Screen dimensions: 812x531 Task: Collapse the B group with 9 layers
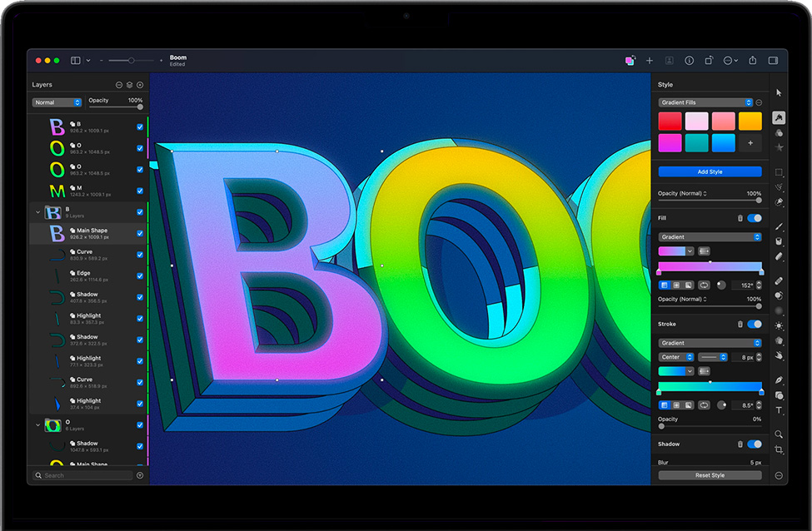pos(37,212)
